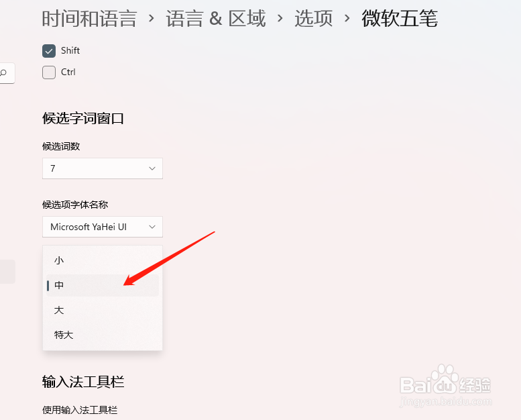Uncheck the Shift checkbox
Image resolution: width=521 pixels, height=420 pixels.
(49, 51)
